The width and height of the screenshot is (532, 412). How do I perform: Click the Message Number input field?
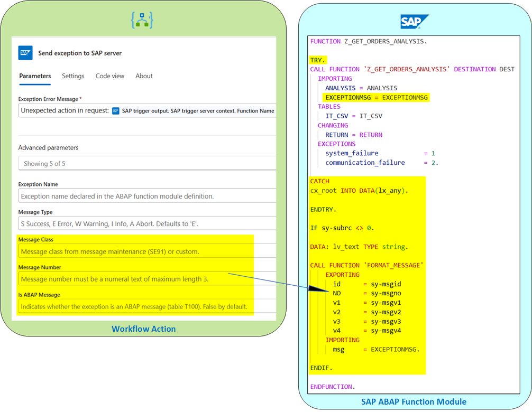point(147,279)
